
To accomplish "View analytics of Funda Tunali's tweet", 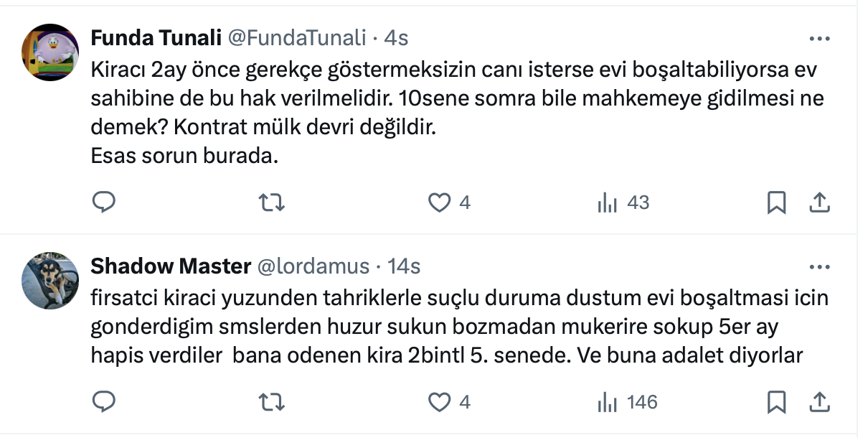I will (x=608, y=203).
